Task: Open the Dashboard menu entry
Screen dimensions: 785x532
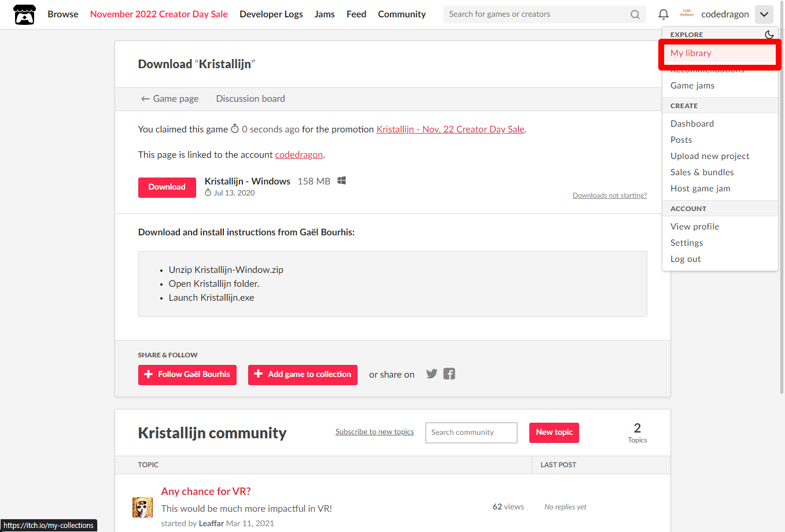Action: [720, 124]
